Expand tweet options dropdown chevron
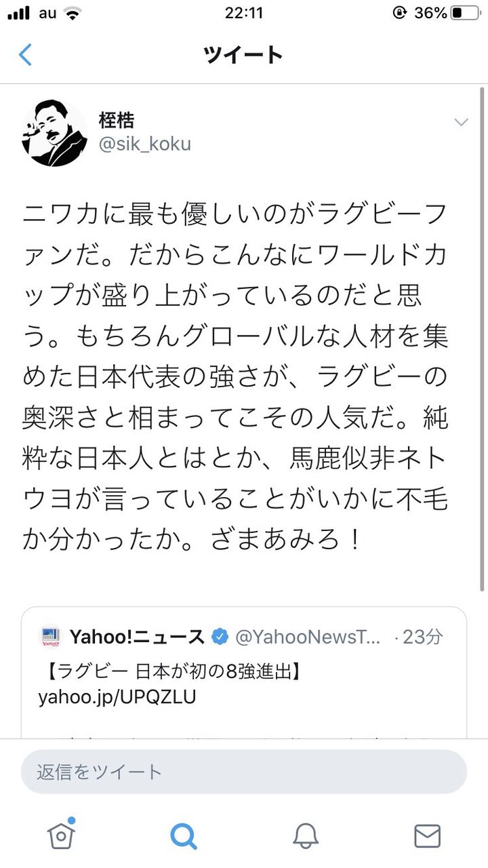This screenshot has width=488, height=868. 461,123
